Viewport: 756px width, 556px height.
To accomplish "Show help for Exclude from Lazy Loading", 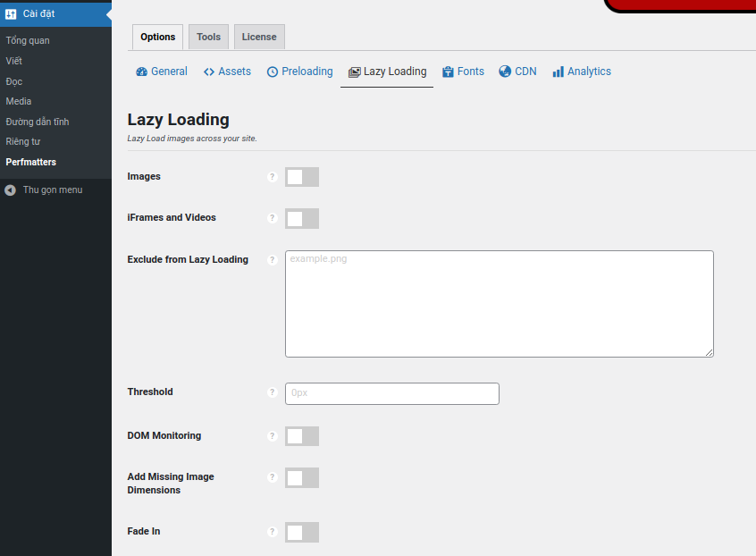I will 273,260.
